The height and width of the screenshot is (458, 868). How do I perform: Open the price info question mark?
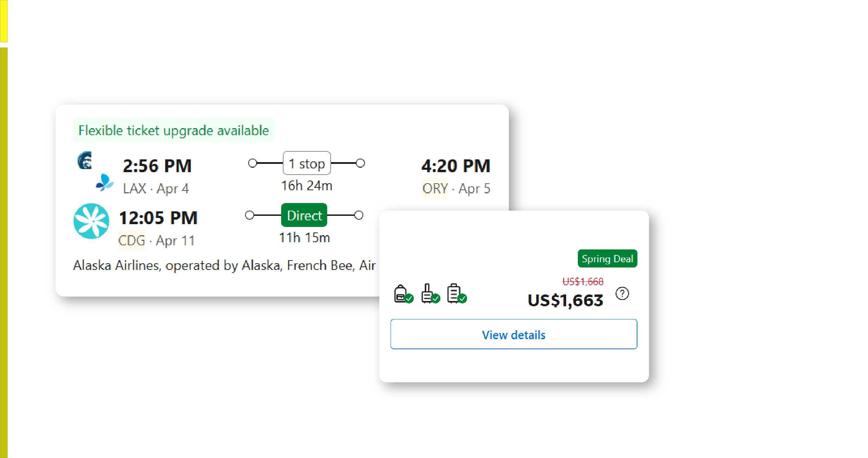pyautogui.click(x=622, y=294)
